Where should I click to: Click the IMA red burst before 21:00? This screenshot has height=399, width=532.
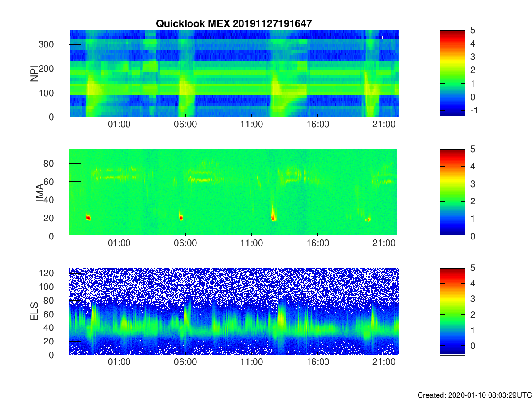368,219
